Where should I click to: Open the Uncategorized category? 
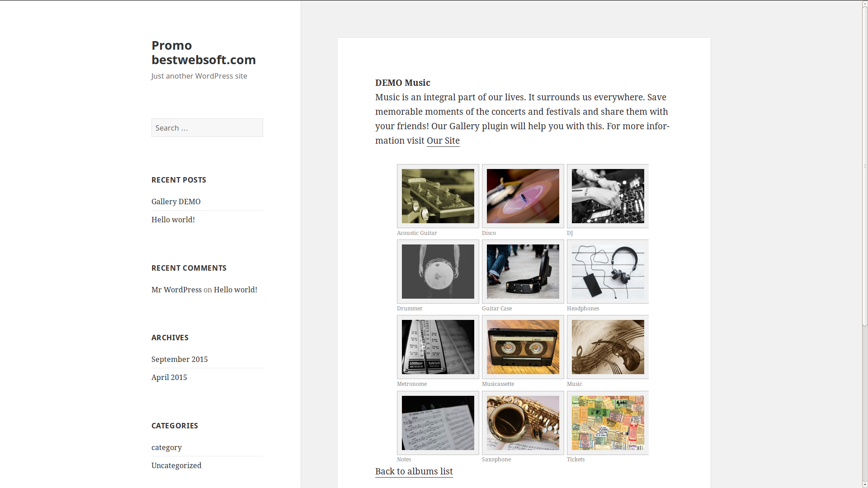176,465
